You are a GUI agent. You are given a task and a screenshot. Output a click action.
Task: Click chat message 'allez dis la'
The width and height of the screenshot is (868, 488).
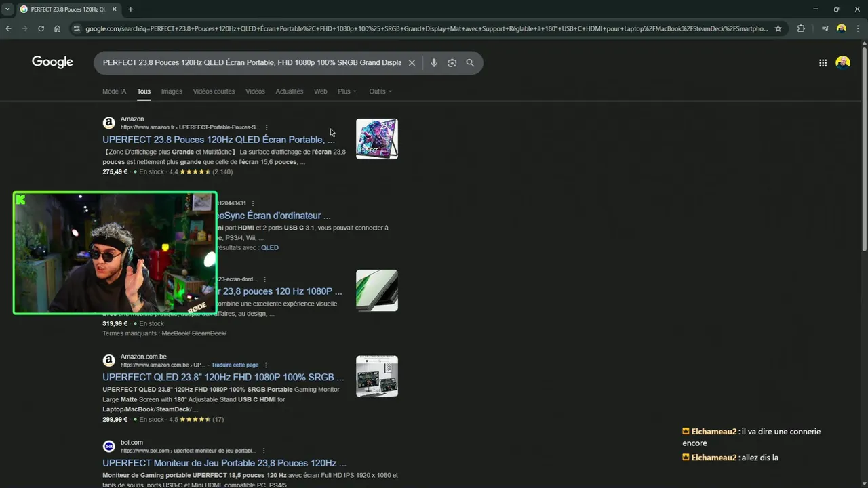(x=759, y=457)
